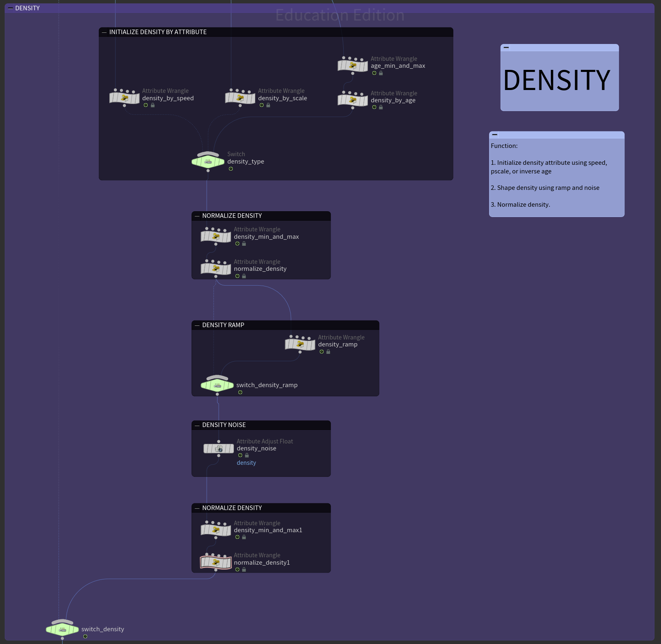Select the switch_density node at the bottom
The width and height of the screenshot is (661, 644).
pos(62,629)
